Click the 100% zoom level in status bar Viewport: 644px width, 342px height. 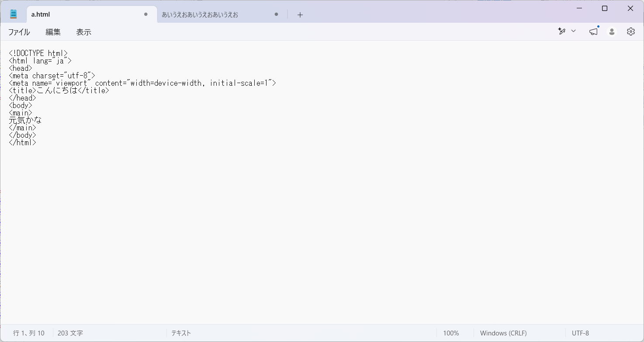(451, 333)
